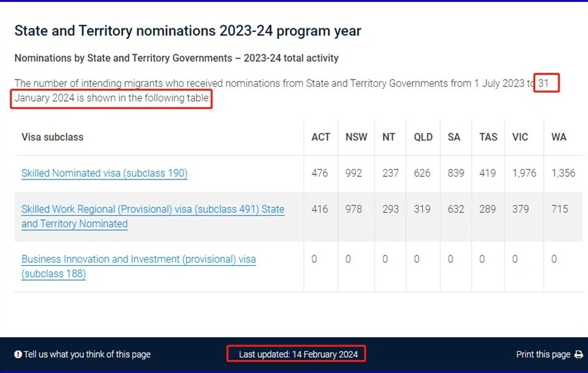Screen dimensions: 588x373
Task: Click the feedback exclamation icon
Action: click(x=18, y=355)
